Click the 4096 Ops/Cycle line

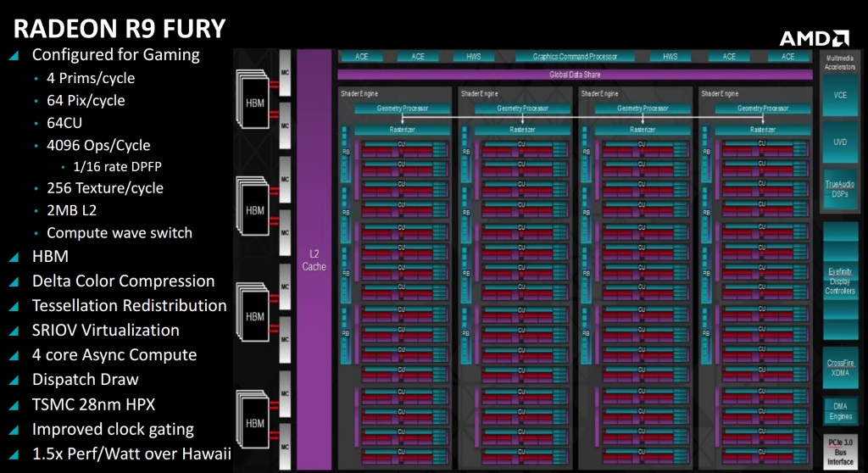click(98, 145)
